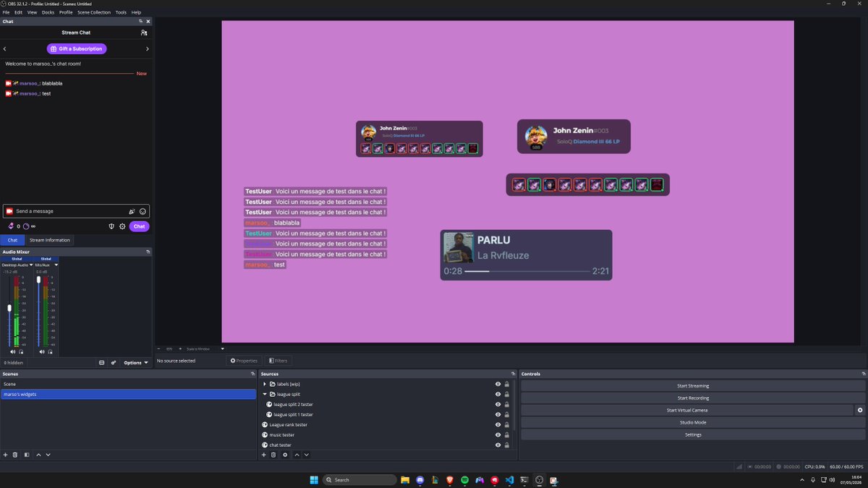Image resolution: width=868 pixels, height=488 pixels.
Task: Open source properties gear in Sources toolbar
Action: [x=285, y=455]
